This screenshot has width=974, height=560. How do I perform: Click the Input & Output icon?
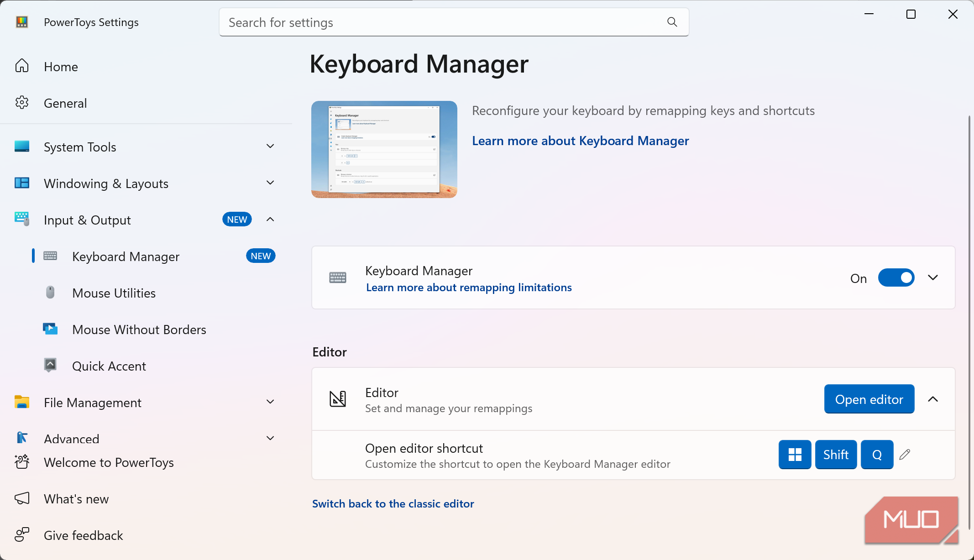(x=22, y=219)
